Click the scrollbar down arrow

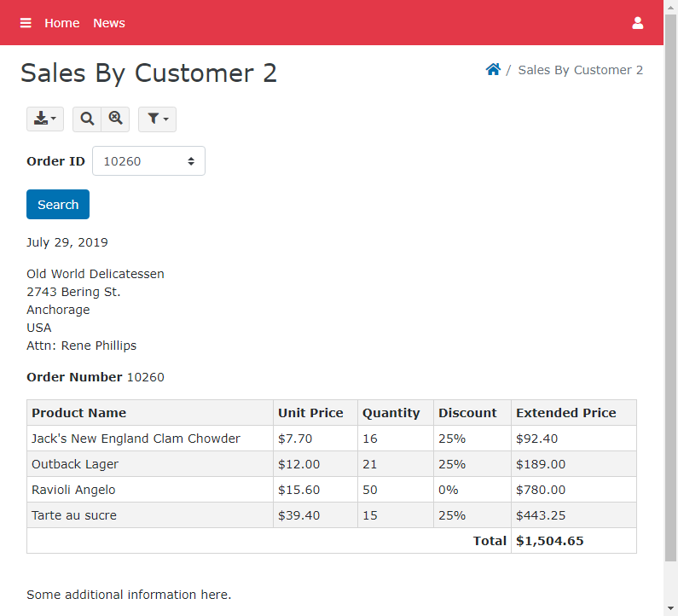point(670,609)
